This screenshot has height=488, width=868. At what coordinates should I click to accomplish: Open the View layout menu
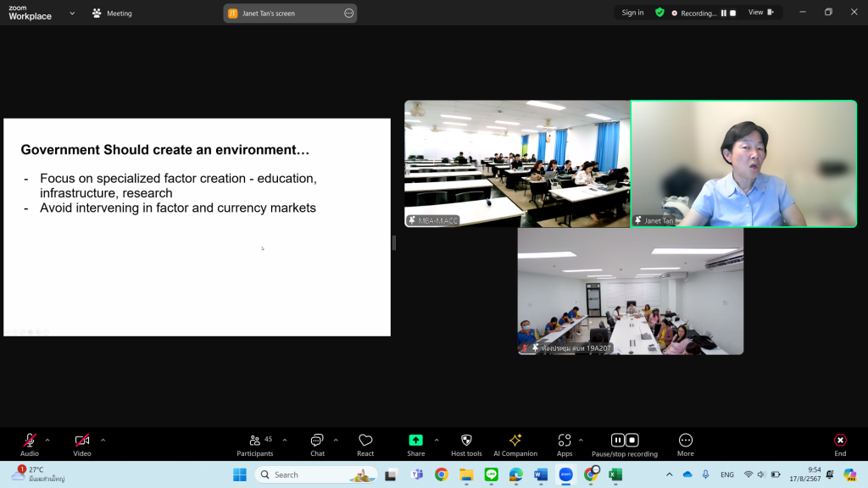point(759,13)
